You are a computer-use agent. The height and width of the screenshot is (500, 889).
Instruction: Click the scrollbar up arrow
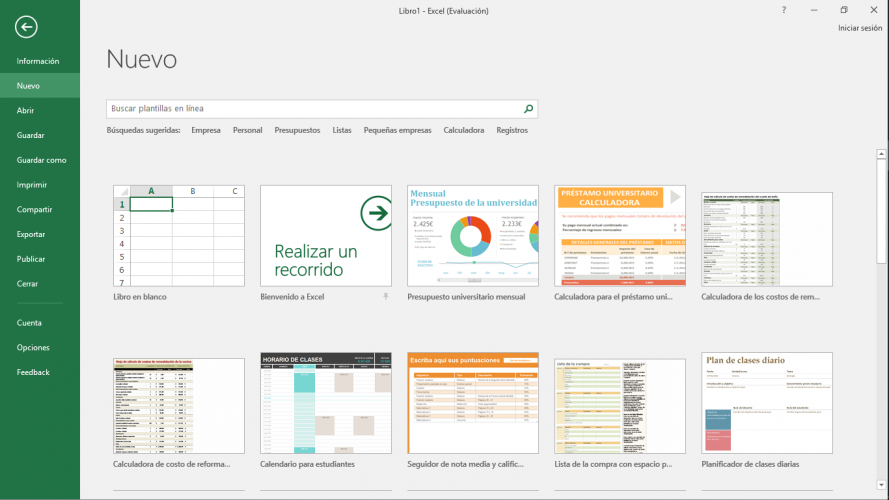(881, 154)
